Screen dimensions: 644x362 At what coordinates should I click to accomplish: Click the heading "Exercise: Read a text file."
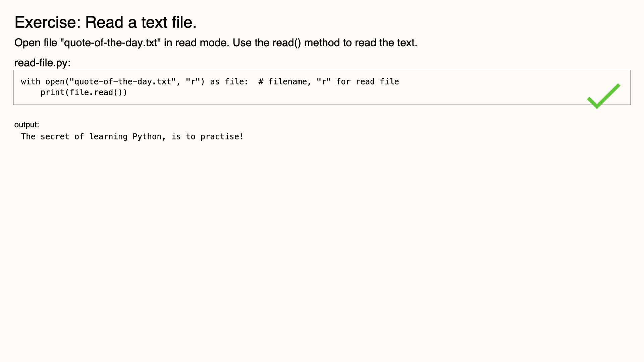pos(105,22)
